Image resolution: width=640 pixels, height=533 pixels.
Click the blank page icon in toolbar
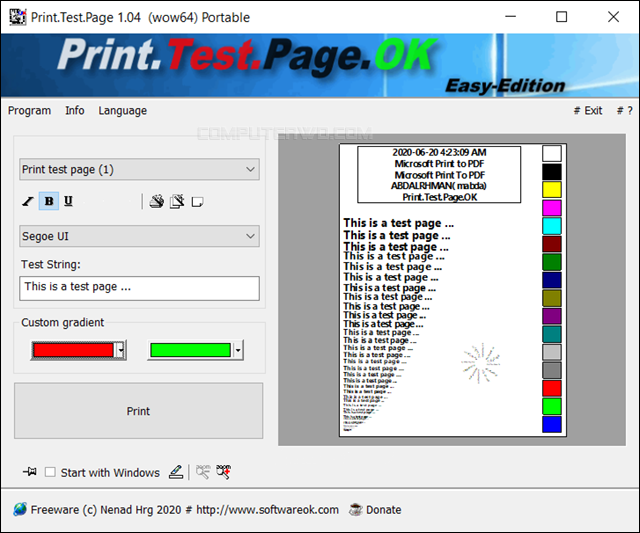(x=198, y=202)
